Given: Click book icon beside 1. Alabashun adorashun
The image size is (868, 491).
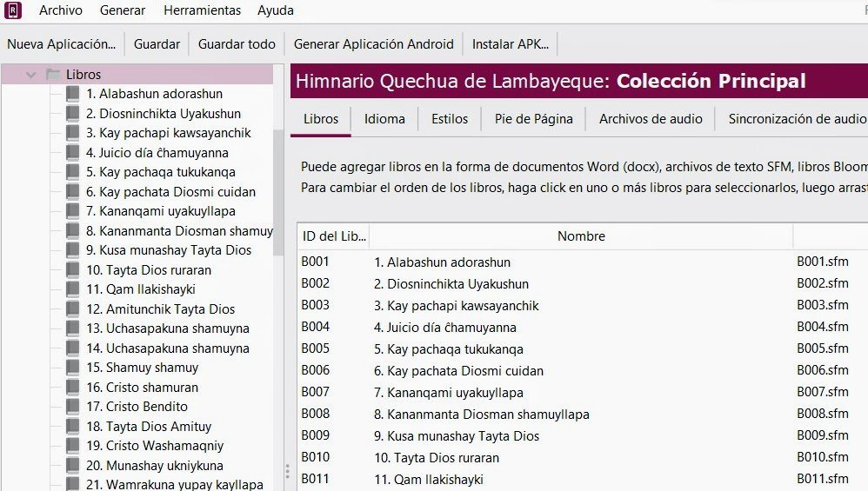Looking at the screenshot, I should coord(72,94).
